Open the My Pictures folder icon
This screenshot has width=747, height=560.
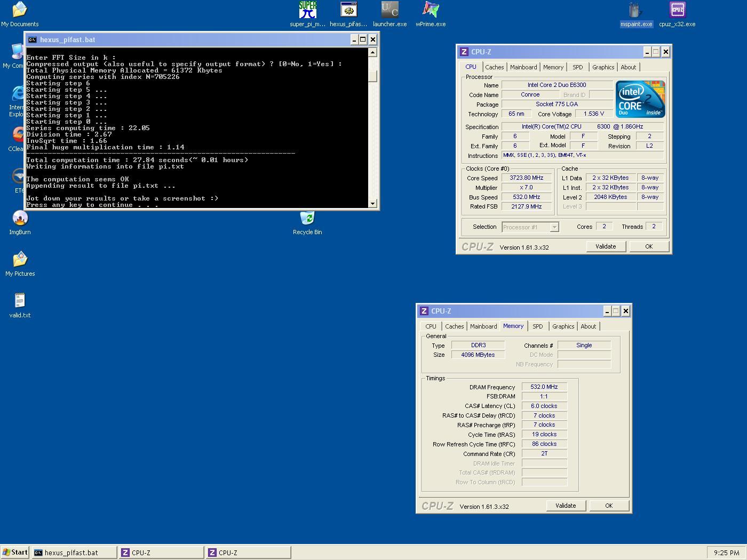tap(20, 264)
